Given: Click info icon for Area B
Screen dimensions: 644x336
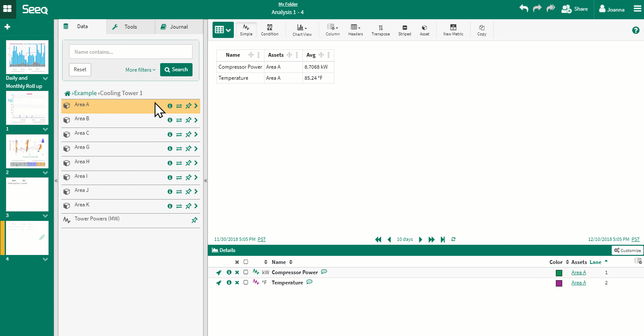Looking at the screenshot, I should coord(170,120).
